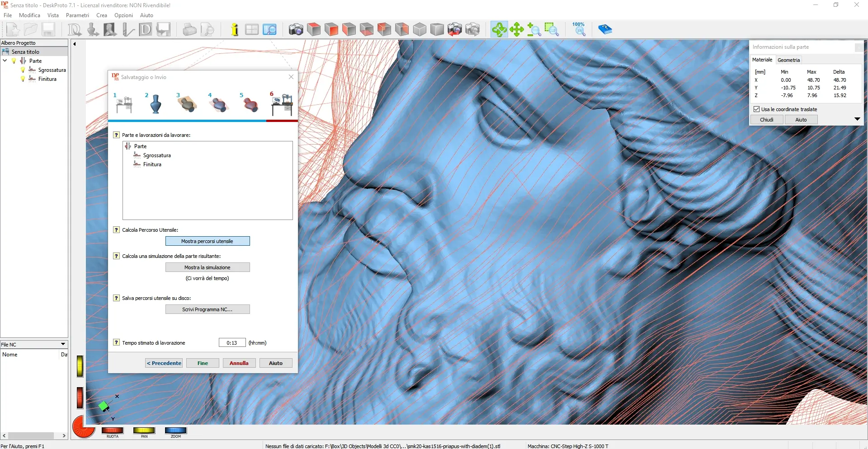Switch to the Geometria tab
This screenshot has width=868, height=449.
click(x=788, y=60)
